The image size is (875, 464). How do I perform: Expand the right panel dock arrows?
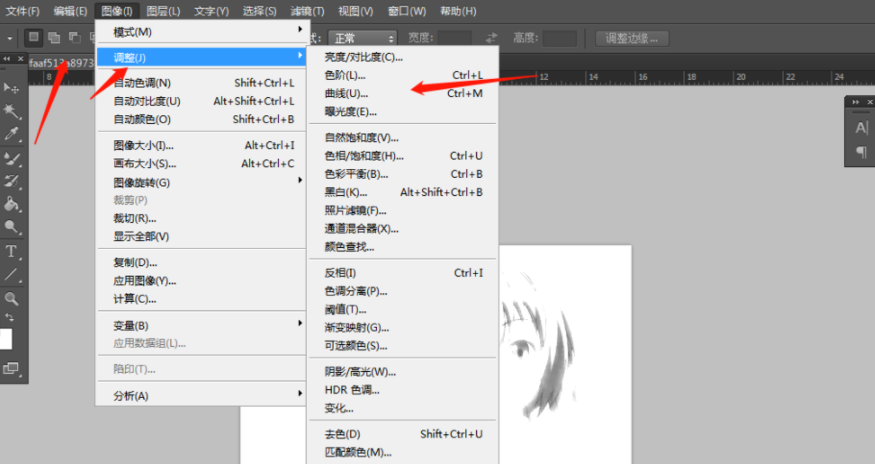(x=855, y=102)
